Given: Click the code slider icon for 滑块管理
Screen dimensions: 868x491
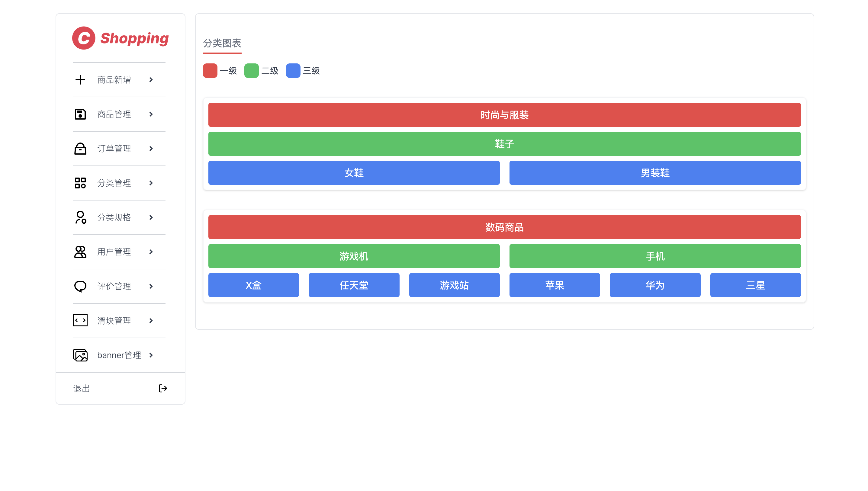Looking at the screenshot, I should [x=80, y=320].
